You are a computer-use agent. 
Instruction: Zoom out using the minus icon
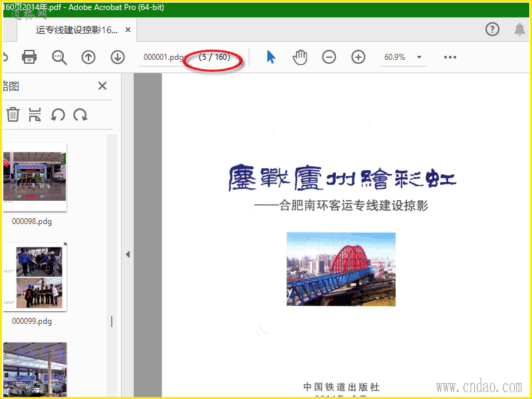pyautogui.click(x=329, y=57)
